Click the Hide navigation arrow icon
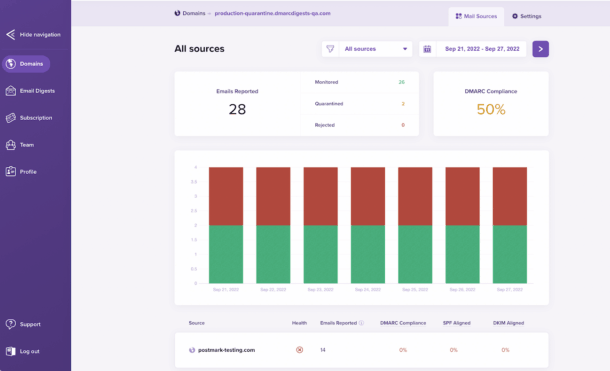Image resolution: width=610 pixels, height=371 pixels. (11, 35)
